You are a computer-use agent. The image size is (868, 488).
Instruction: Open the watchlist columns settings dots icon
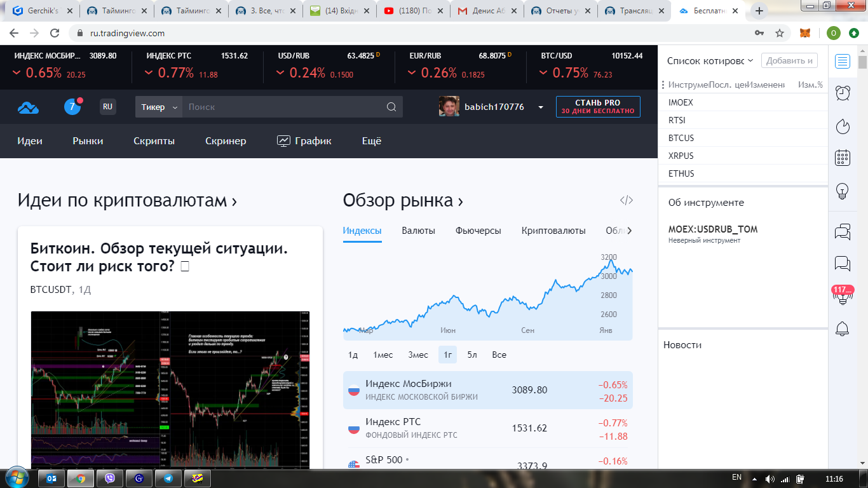(663, 85)
